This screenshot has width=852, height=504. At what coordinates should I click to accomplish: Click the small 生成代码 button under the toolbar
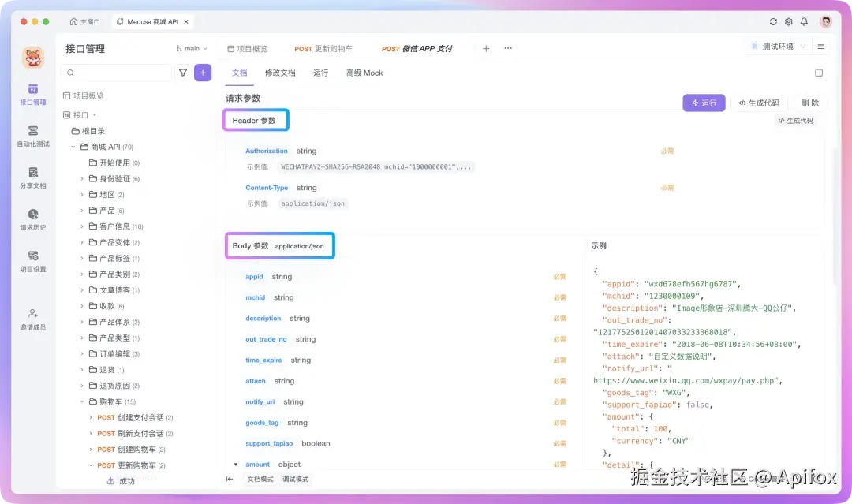tap(796, 121)
